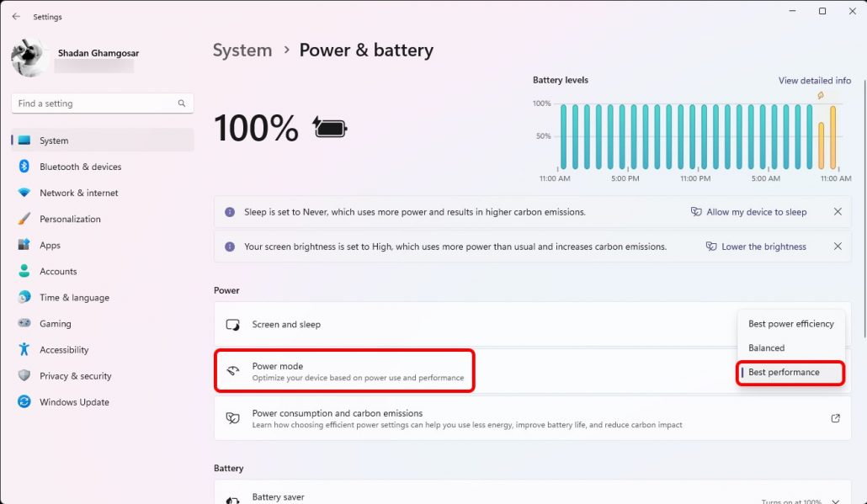Choose Best power efficiency option

790,324
